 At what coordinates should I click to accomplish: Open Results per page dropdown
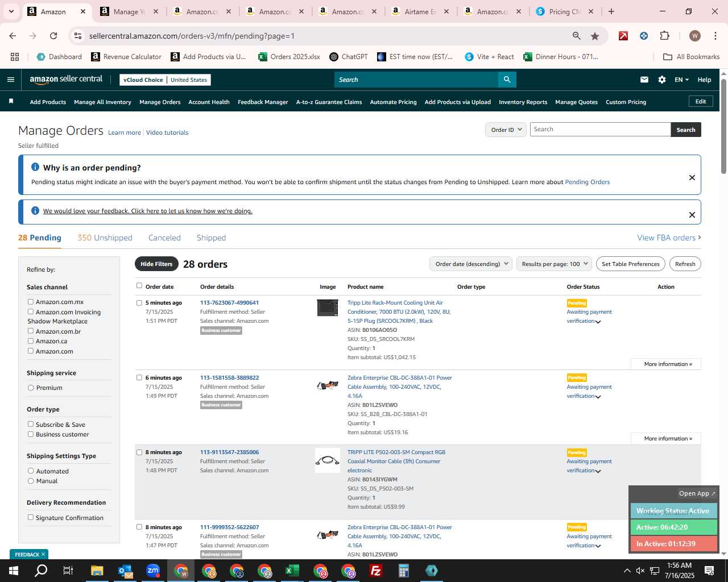point(554,264)
